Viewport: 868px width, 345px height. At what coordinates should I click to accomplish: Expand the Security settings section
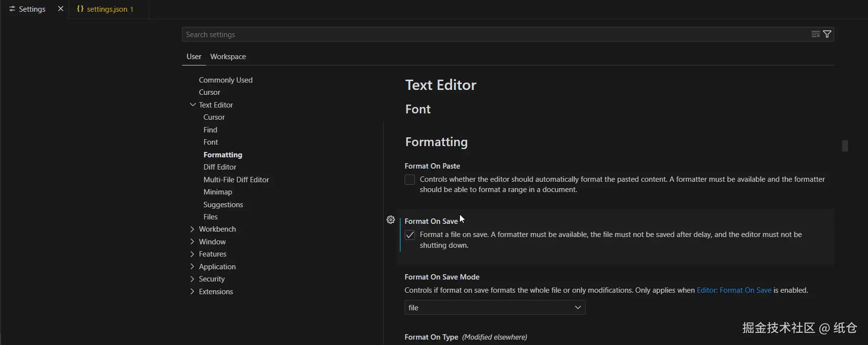point(192,279)
